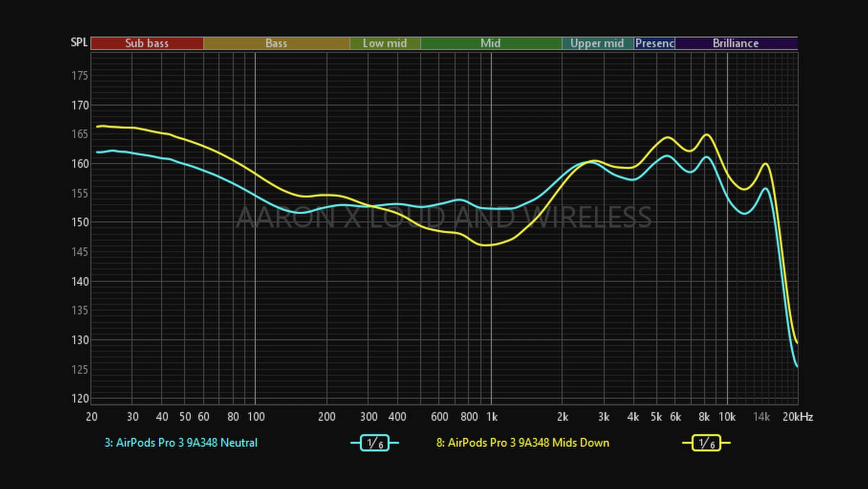Click the Low mid frequency band
Image resolution: width=868 pixels, height=489 pixels.
[x=385, y=43]
